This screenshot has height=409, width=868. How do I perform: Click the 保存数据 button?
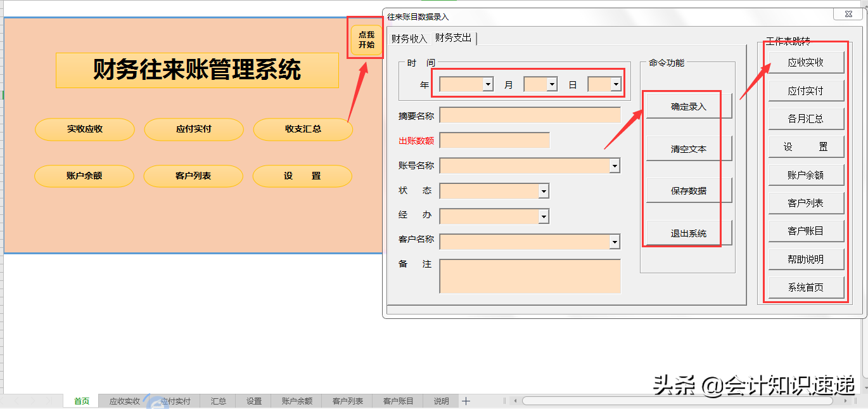(688, 190)
